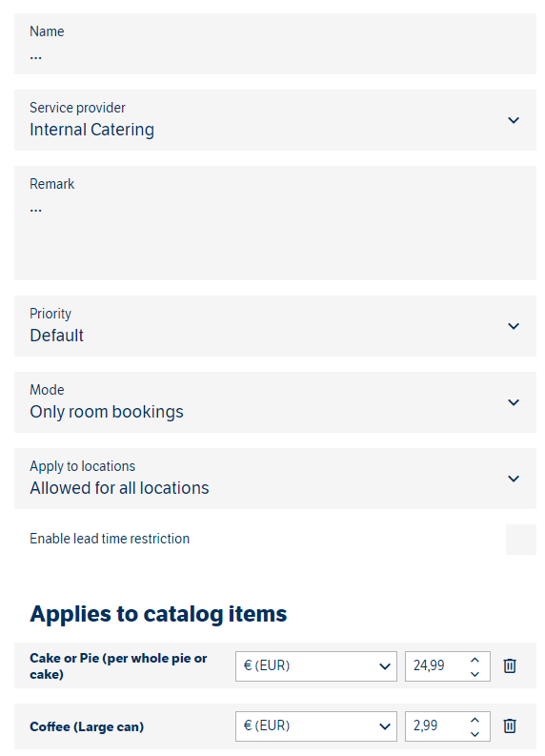Click the Coffee (Large can) item label
This screenshot has height=756, width=545.
87,726
